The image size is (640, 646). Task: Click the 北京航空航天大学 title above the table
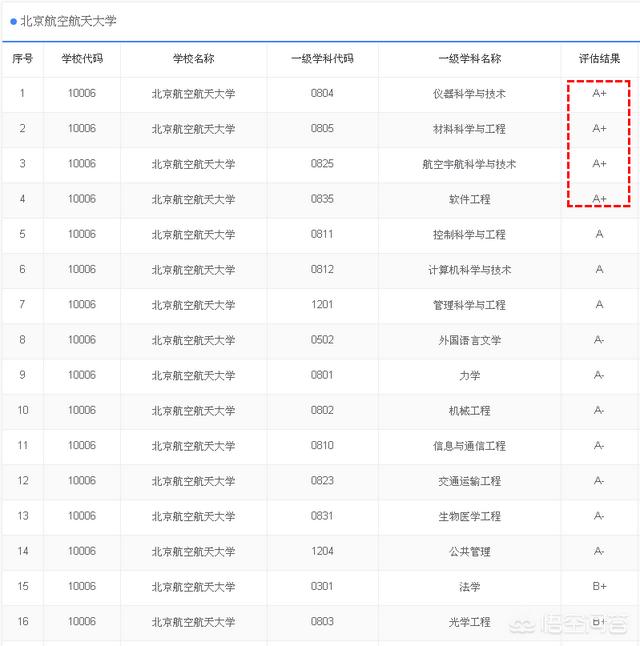[x=68, y=21]
